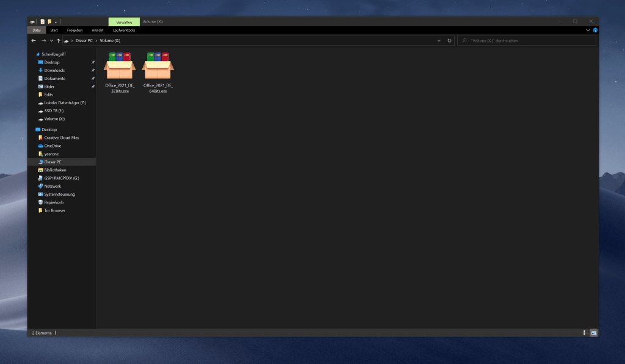Open Systemsteuerung from the sidebar
The width and height of the screenshot is (625, 364).
[59, 194]
